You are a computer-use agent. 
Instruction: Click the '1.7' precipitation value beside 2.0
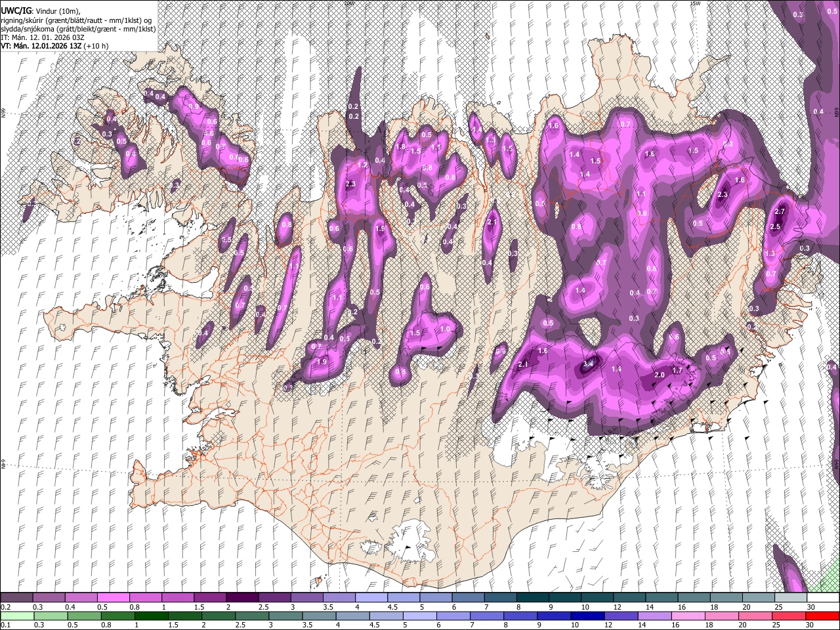[677, 370]
